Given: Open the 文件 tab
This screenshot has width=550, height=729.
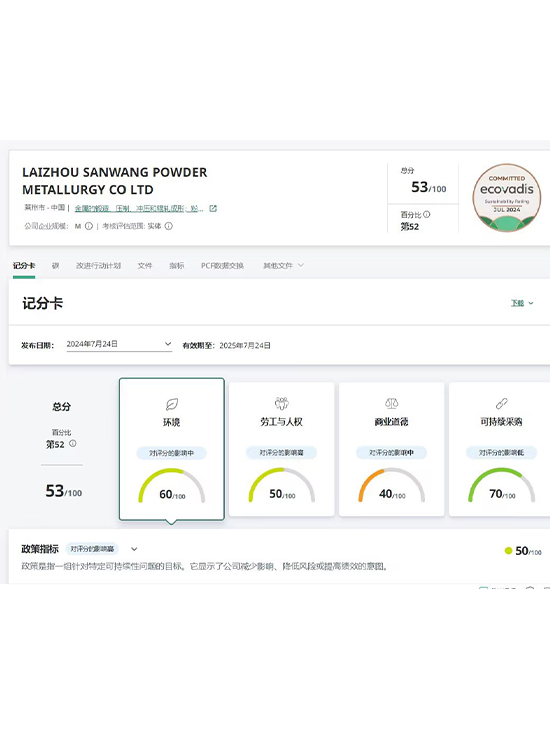Looking at the screenshot, I should tap(145, 265).
